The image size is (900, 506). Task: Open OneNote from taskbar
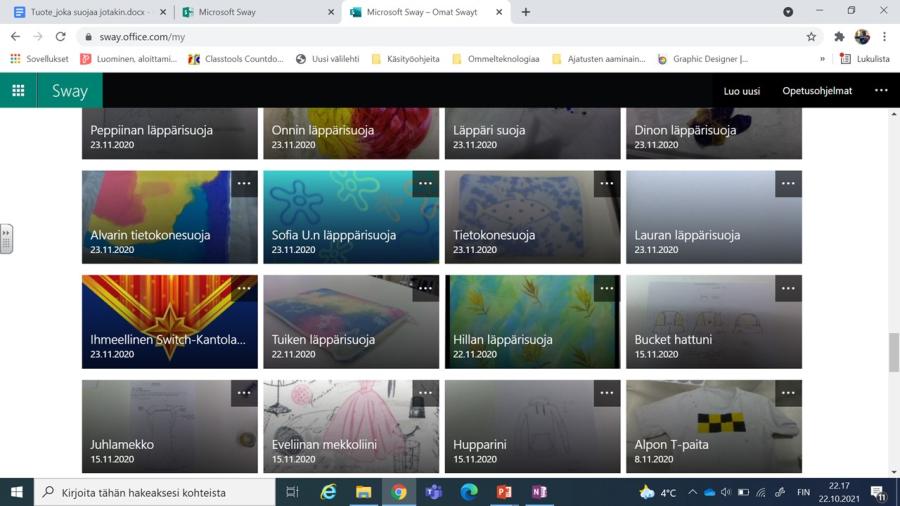coord(539,492)
